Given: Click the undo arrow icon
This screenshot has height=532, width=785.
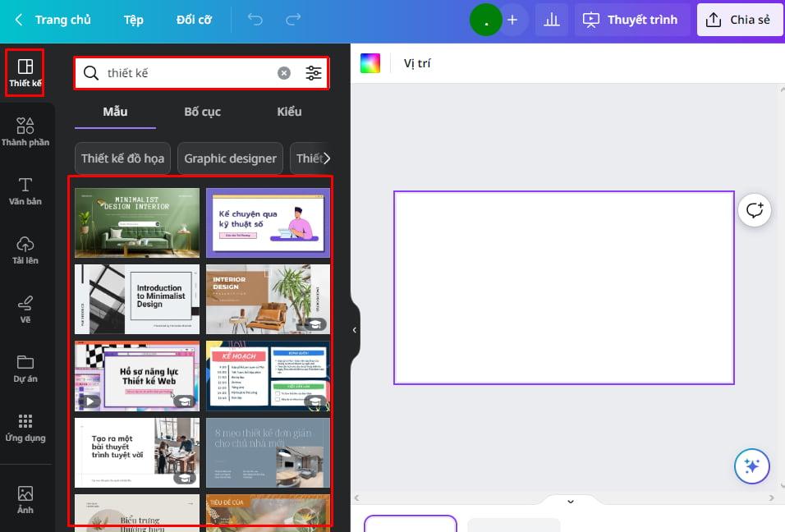Looking at the screenshot, I should [x=257, y=19].
